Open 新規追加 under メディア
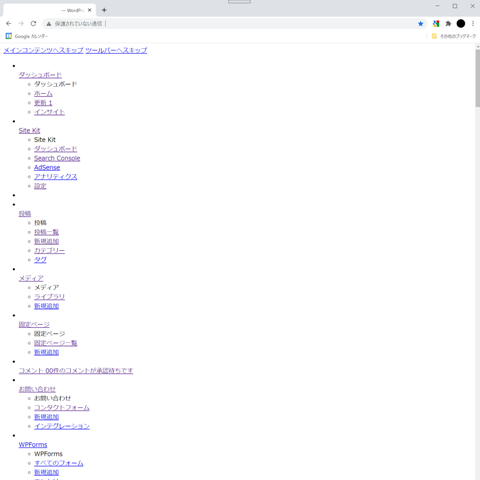The height and width of the screenshot is (480, 480). click(x=46, y=306)
